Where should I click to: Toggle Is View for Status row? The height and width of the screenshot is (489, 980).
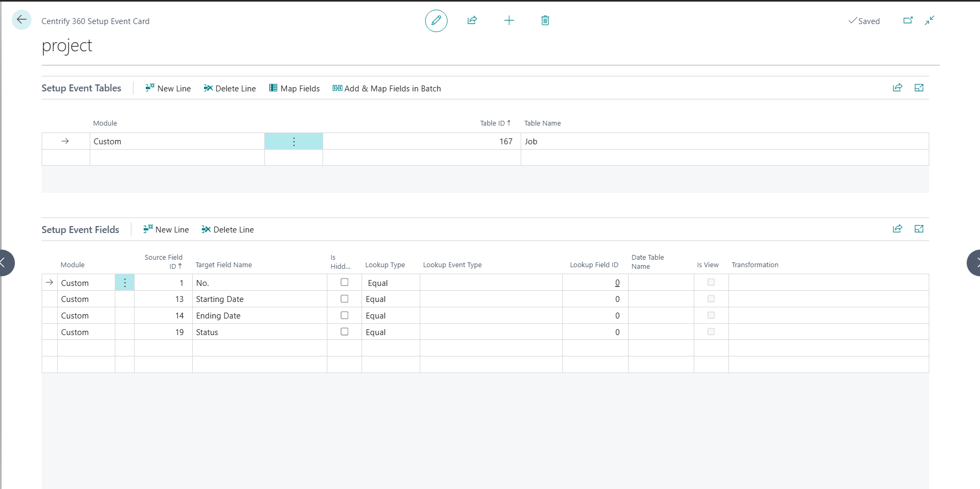click(711, 331)
